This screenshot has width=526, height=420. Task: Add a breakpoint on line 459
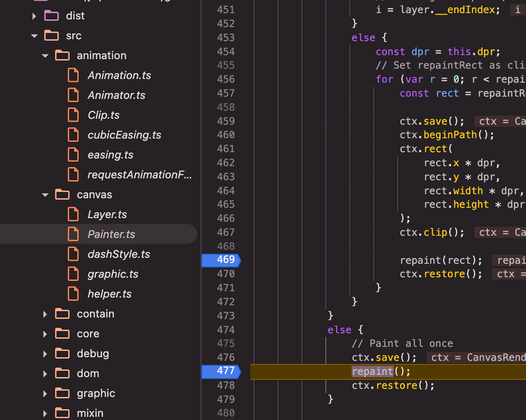[x=225, y=121]
